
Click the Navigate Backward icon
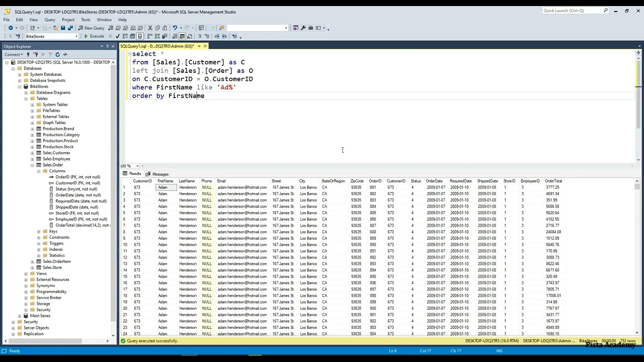click(11, 28)
